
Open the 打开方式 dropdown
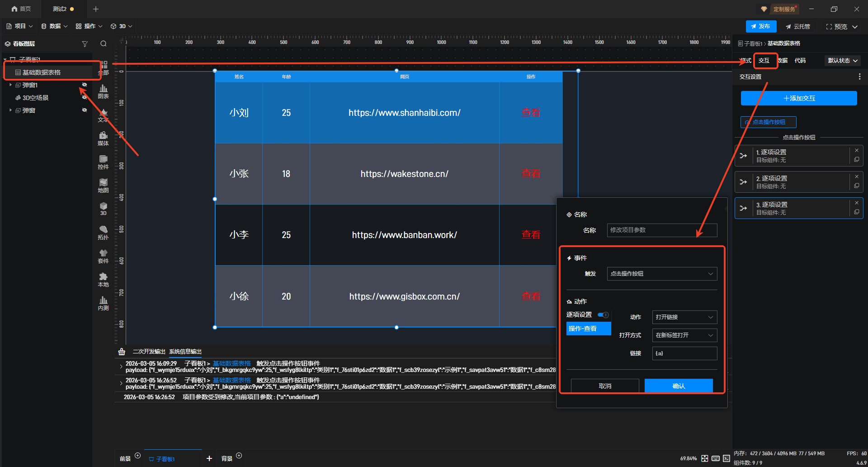pos(684,335)
